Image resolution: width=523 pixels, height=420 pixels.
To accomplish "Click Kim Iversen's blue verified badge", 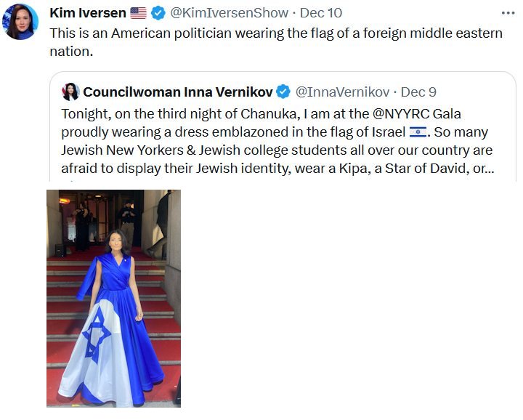I will pos(158,13).
